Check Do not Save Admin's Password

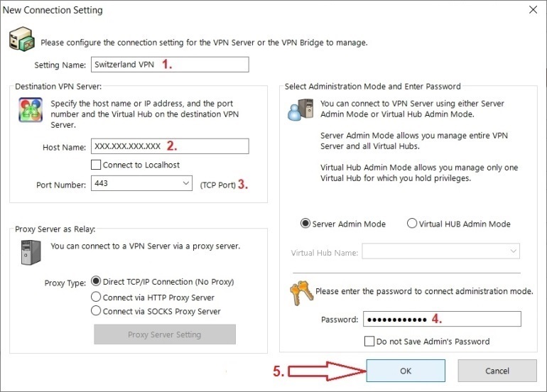(369, 341)
